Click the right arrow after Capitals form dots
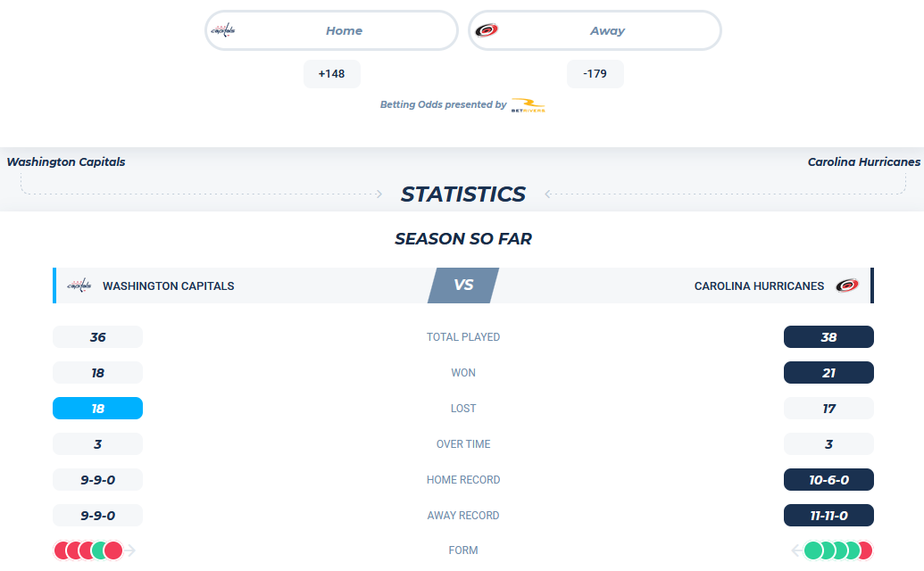Screen dimensions: 924x571 coord(130,550)
